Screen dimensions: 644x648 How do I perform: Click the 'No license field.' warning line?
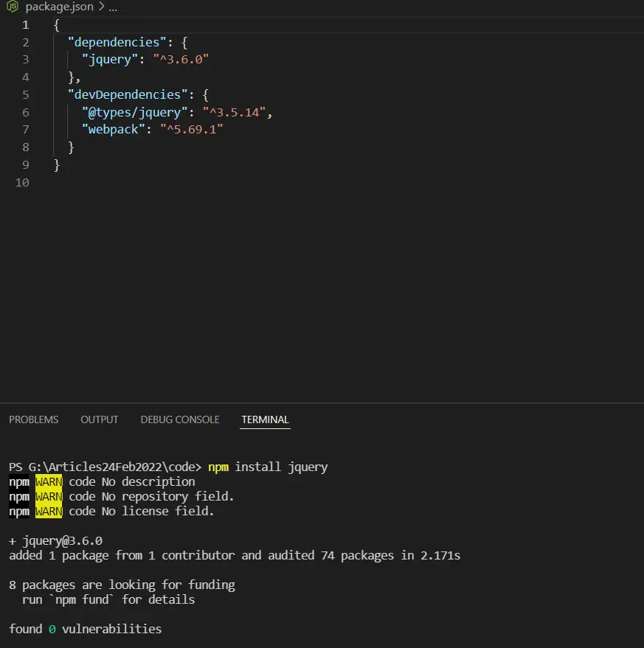pos(111,511)
